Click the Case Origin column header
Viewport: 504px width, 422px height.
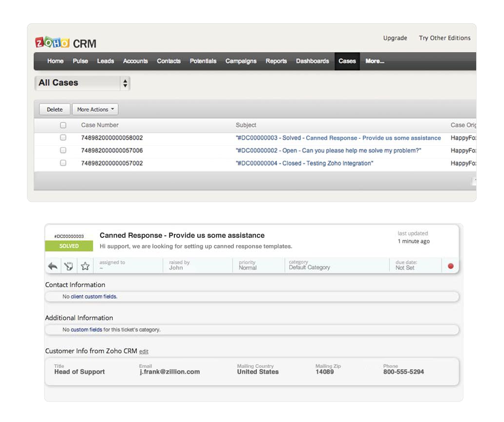(463, 125)
